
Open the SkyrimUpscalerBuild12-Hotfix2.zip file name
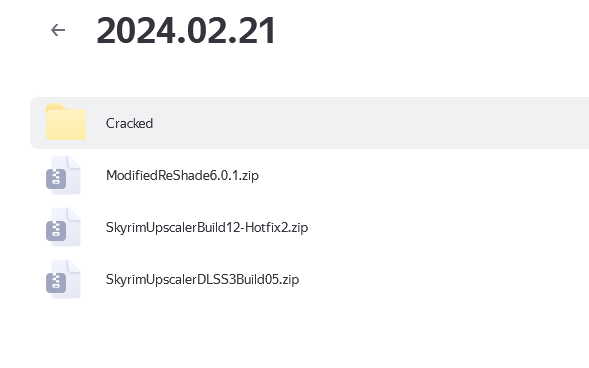[x=207, y=228]
